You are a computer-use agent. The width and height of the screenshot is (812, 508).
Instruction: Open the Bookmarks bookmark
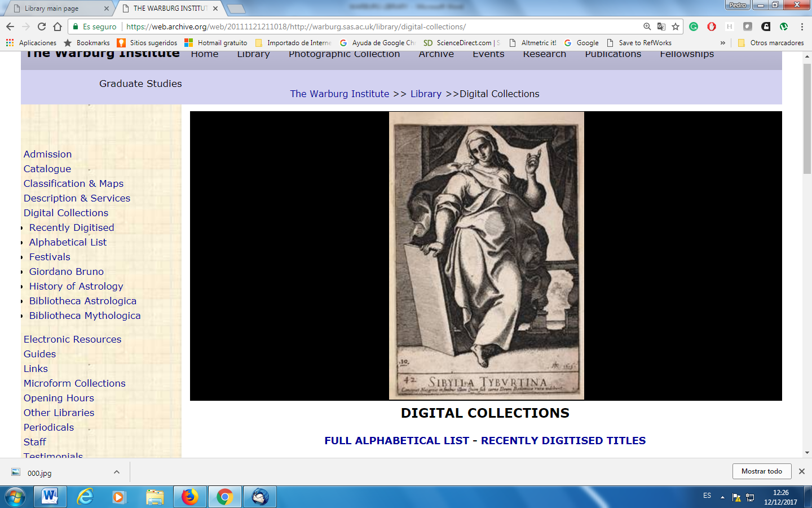[87, 43]
